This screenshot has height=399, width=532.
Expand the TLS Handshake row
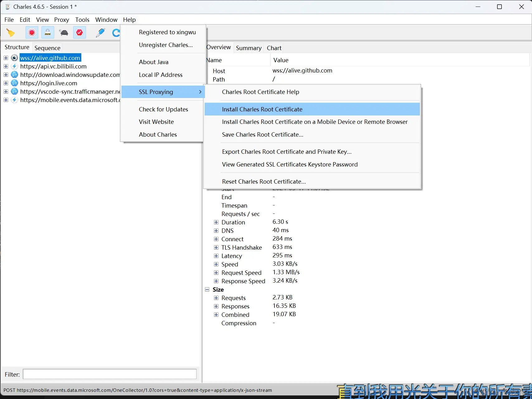[216, 247]
